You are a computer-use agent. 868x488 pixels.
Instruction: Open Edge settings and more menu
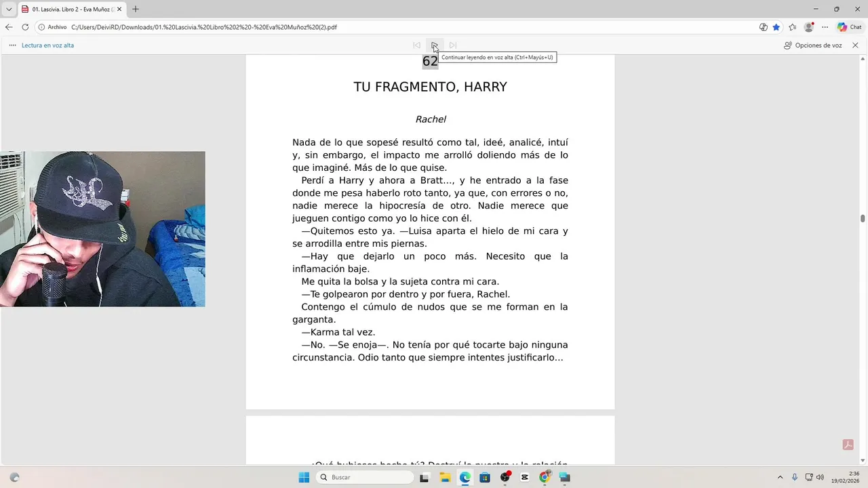(x=825, y=27)
